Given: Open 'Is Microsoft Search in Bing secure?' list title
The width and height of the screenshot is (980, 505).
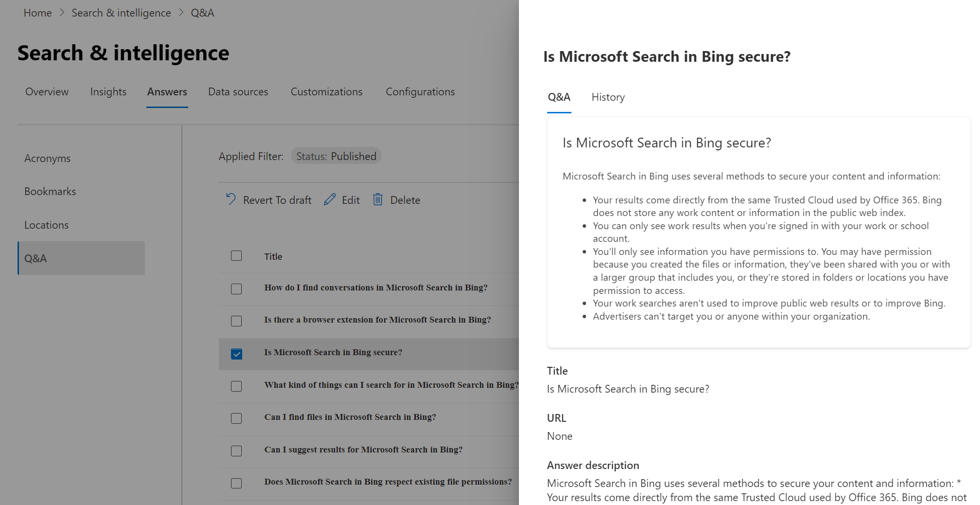Looking at the screenshot, I should tap(333, 352).
